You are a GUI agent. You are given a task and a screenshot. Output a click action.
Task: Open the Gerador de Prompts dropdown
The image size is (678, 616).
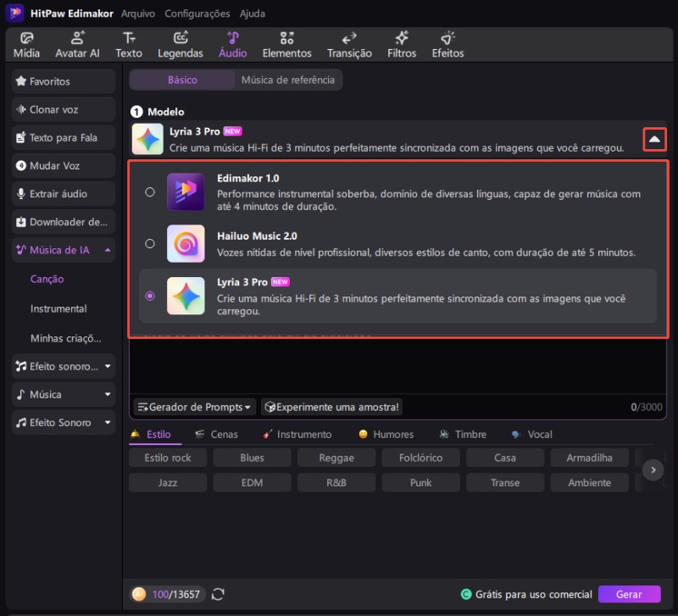tap(194, 408)
